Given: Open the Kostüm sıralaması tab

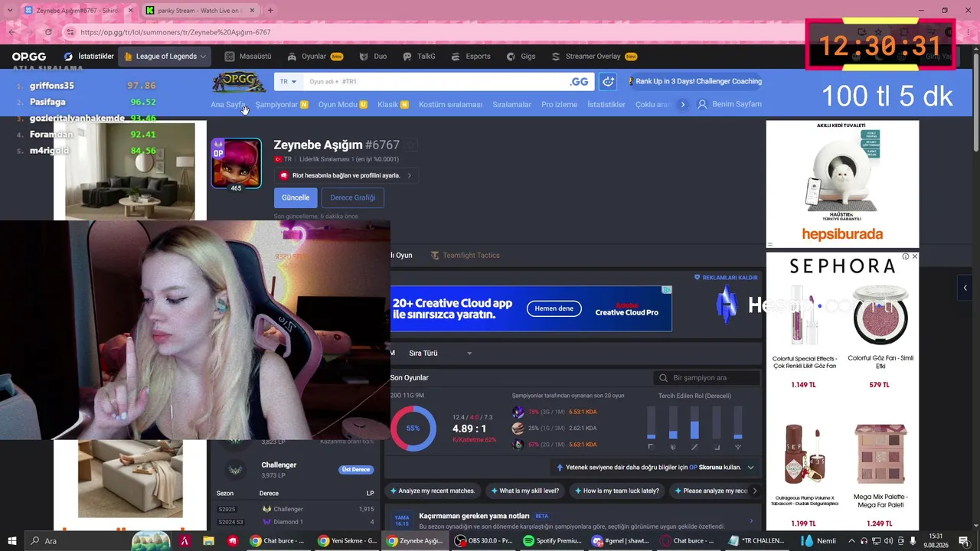Looking at the screenshot, I should point(450,105).
